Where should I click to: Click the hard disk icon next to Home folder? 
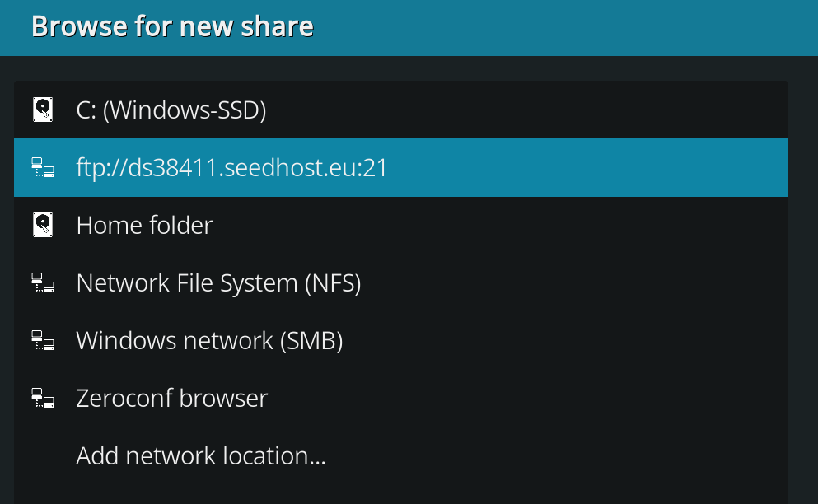43,225
